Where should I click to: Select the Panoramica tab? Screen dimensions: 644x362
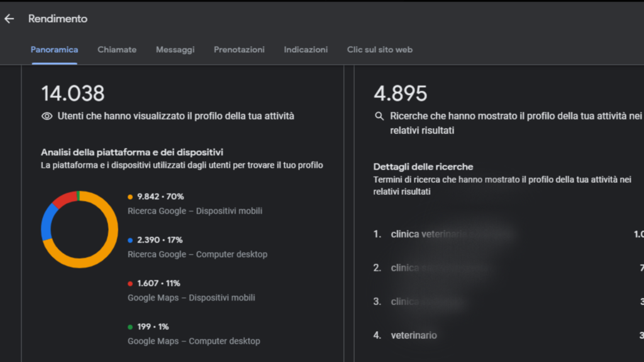54,49
